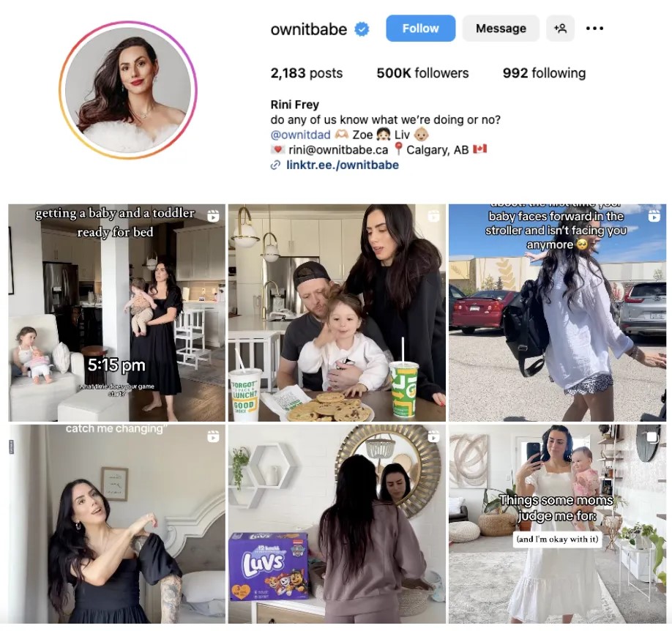Click the blue verified badge next to ownitbabe

(x=362, y=29)
